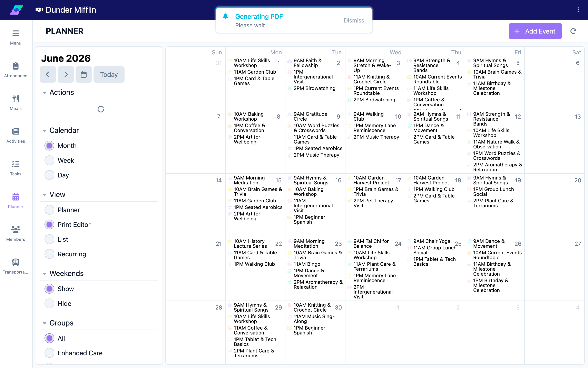Open 2PM Pet Therapy Visit event
The image size is (588, 368).
pos(373,203)
